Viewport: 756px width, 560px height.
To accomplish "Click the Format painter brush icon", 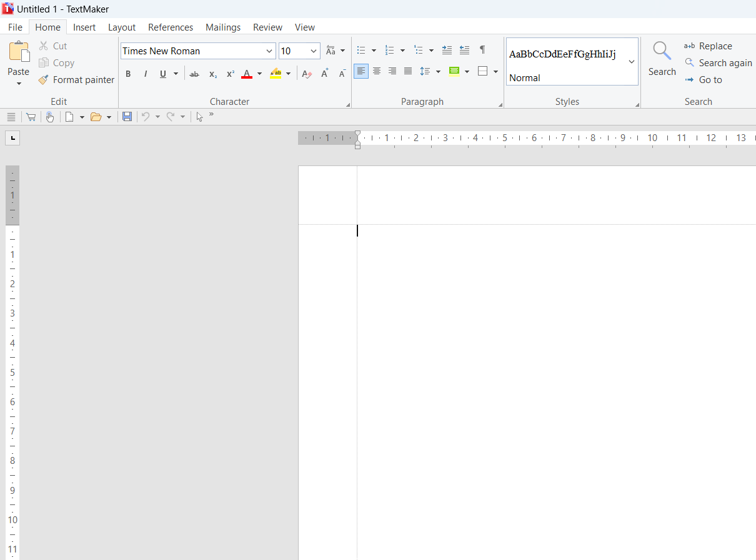I will point(43,80).
